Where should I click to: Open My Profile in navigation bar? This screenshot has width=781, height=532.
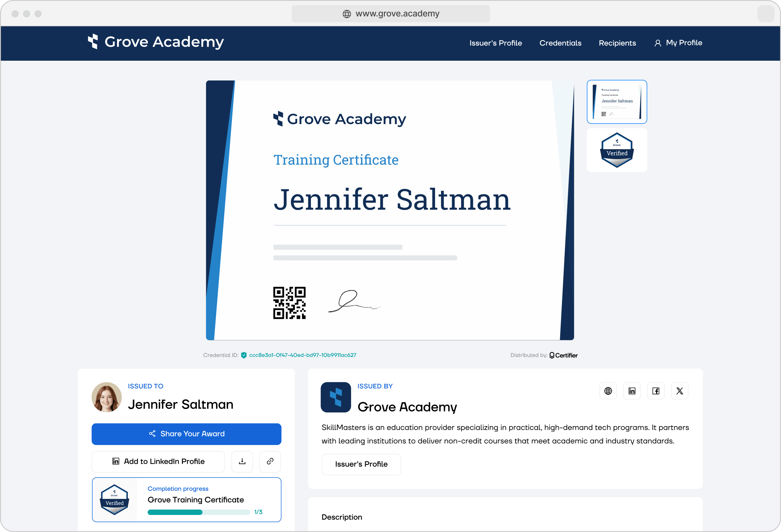pyautogui.click(x=678, y=43)
